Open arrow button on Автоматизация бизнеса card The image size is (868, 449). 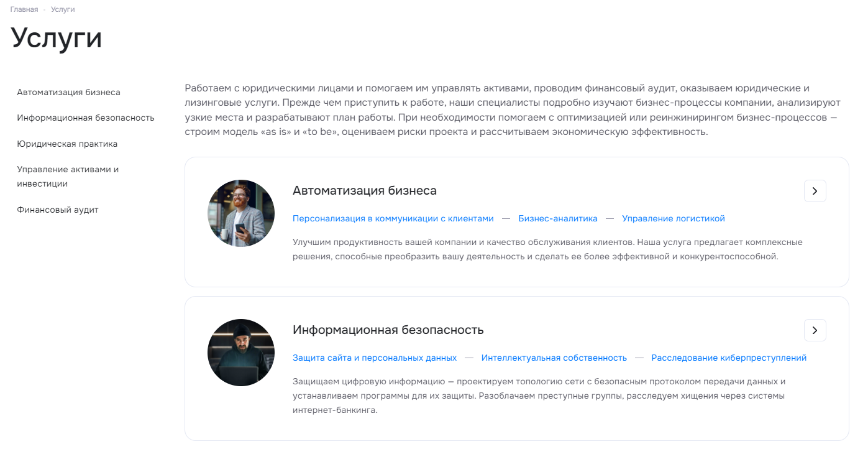coord(815,191)
